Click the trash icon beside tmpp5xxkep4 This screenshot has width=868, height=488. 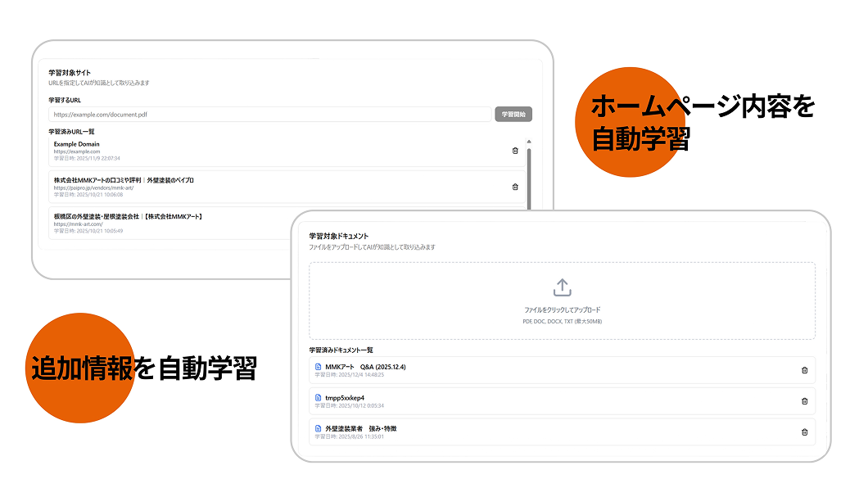coord(804,400)
